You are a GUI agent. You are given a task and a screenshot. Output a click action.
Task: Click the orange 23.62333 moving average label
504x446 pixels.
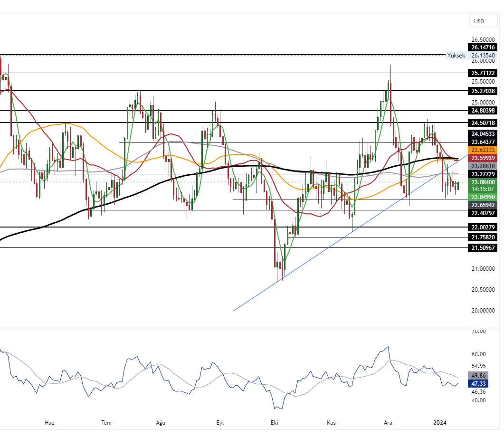click(483, 150)
